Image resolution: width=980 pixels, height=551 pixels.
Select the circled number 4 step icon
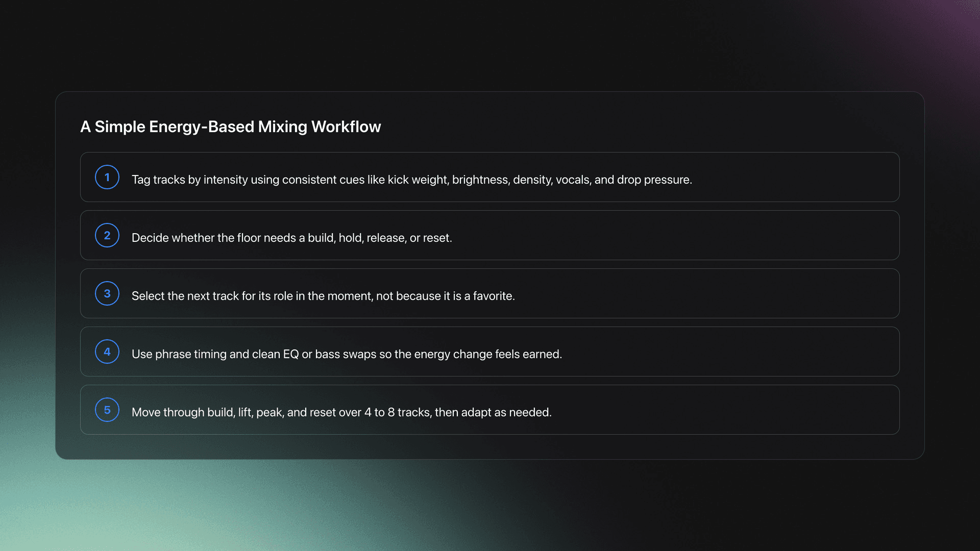107,352
